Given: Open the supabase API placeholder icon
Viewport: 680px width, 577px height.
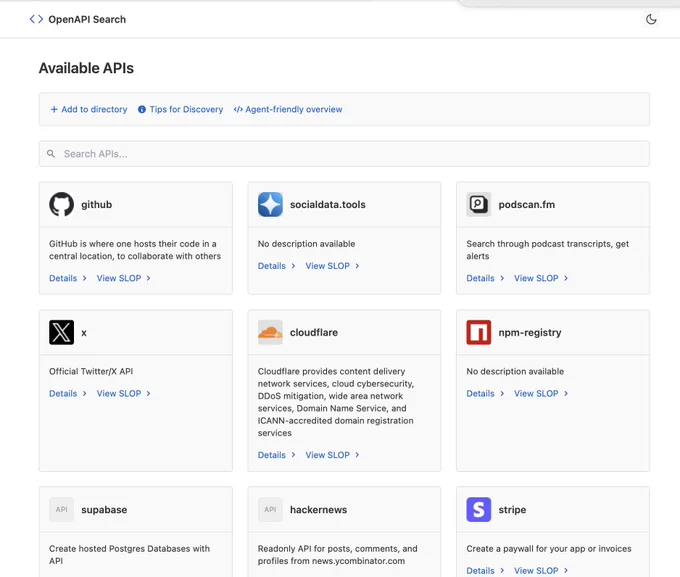Looking at the screenshot, I should coord(61,509).
